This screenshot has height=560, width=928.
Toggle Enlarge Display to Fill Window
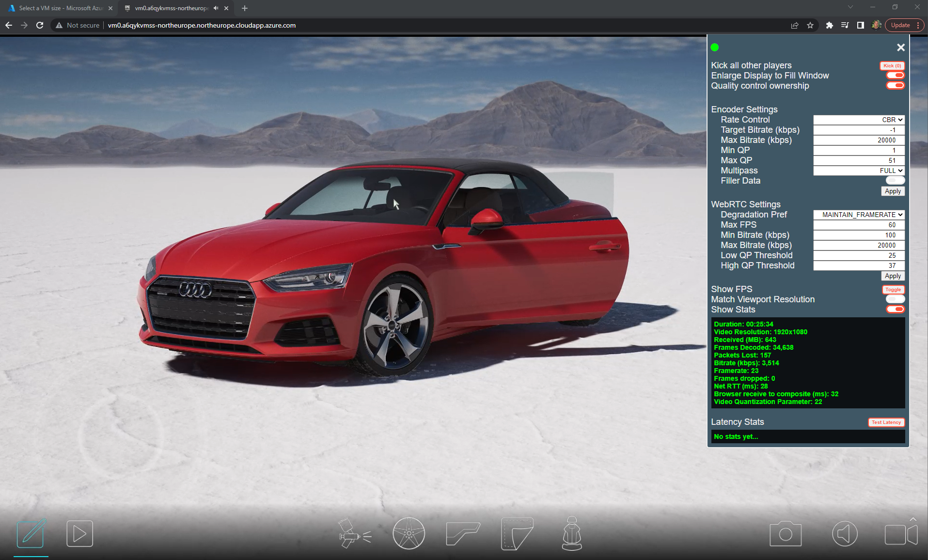[896, 75]
